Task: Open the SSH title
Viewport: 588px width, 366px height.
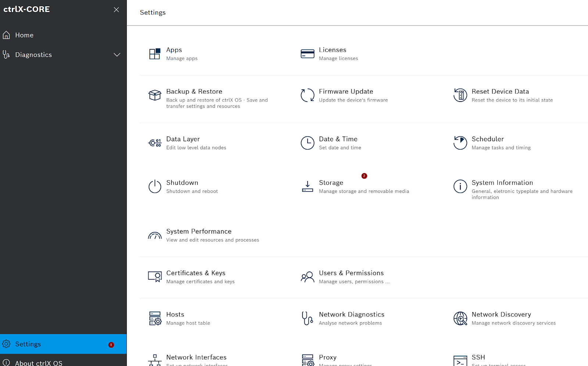Action: click(x=478, y=357)
